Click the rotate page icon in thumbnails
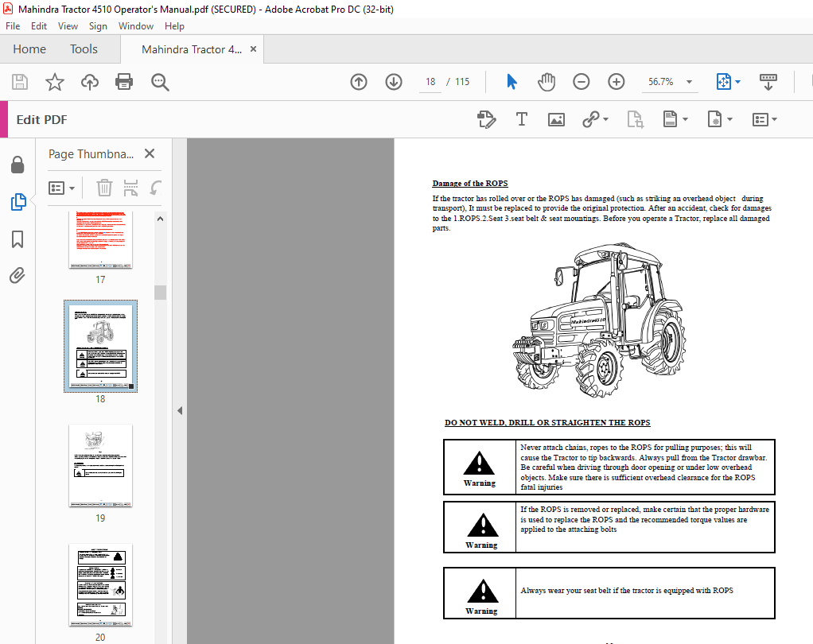Screen dimensions: 813x644 (x=155, y=188)
